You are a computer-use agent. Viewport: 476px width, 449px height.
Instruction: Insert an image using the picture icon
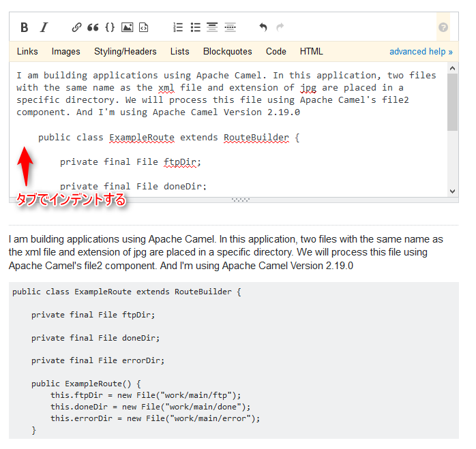[127, 27]
